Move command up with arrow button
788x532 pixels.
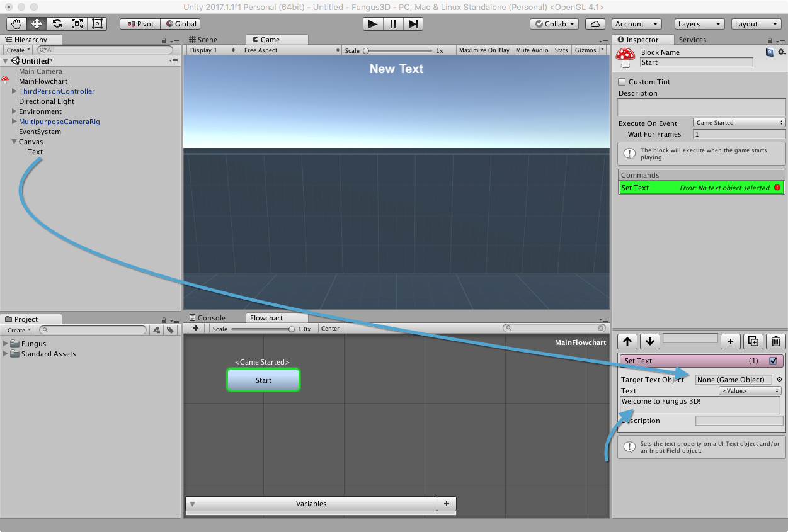(627, 341)
